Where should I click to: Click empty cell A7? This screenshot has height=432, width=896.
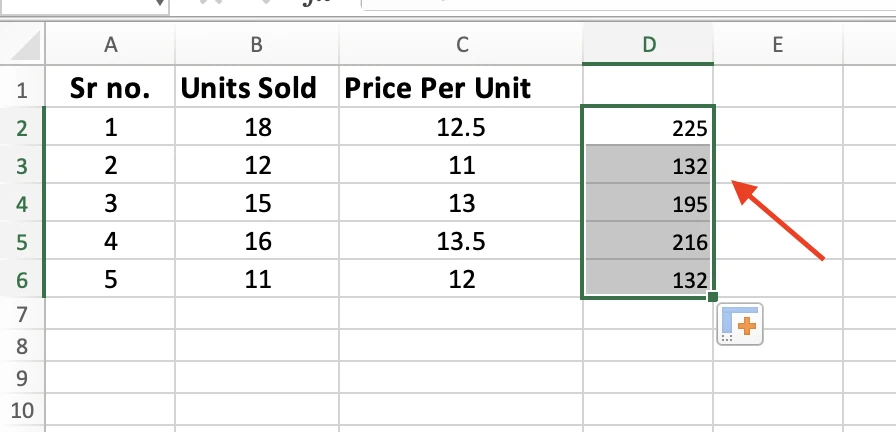(110, 314)
